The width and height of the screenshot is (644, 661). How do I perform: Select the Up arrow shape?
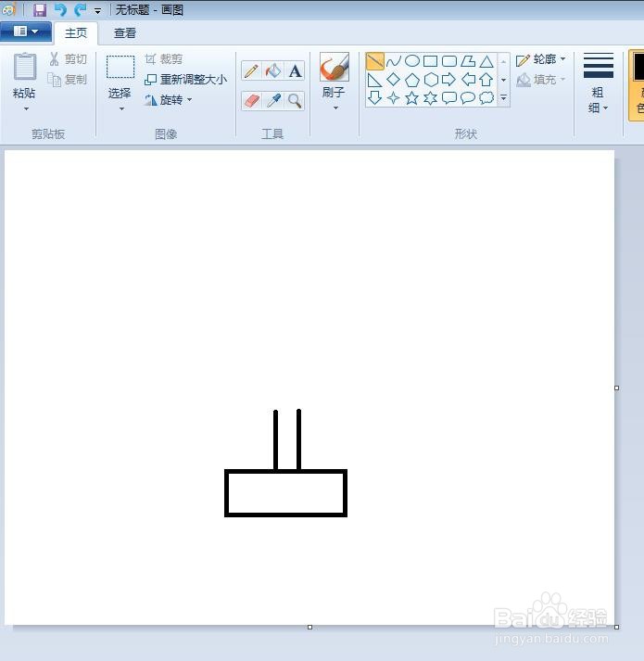(486, 80)
